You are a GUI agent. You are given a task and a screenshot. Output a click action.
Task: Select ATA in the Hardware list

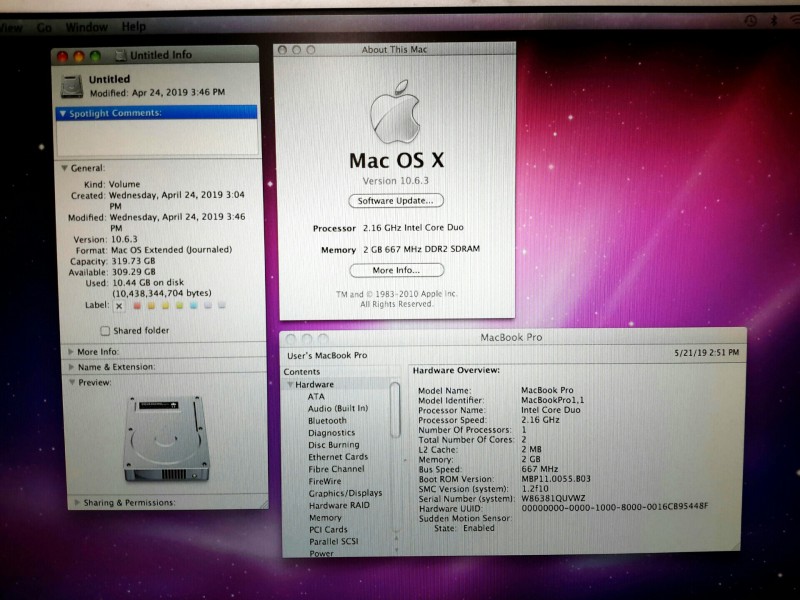pyautogui.click(x=316, y=396)
